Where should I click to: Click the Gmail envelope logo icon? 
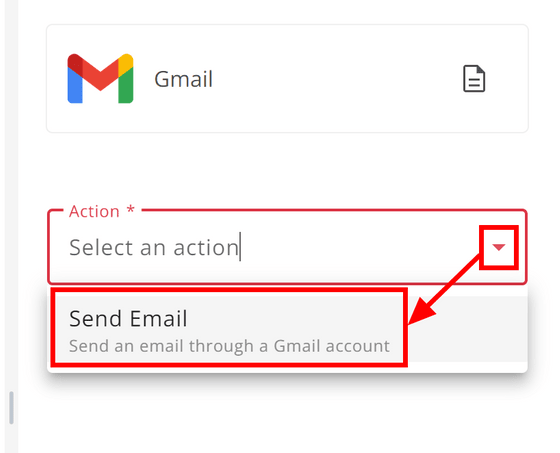coord(100,79)
